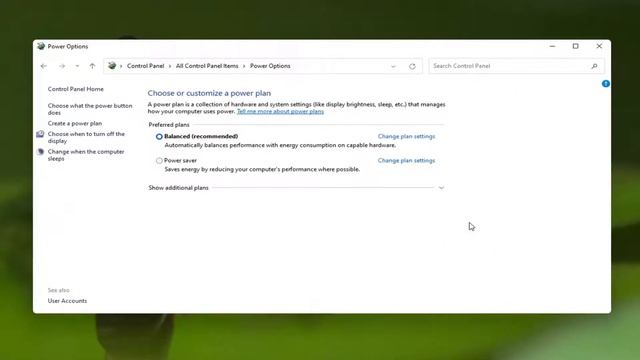Image resolution: width=640 pixels, height=360 pixels.
Task: Select the Balanced (recommended) radio button
Action: [159, 137]
